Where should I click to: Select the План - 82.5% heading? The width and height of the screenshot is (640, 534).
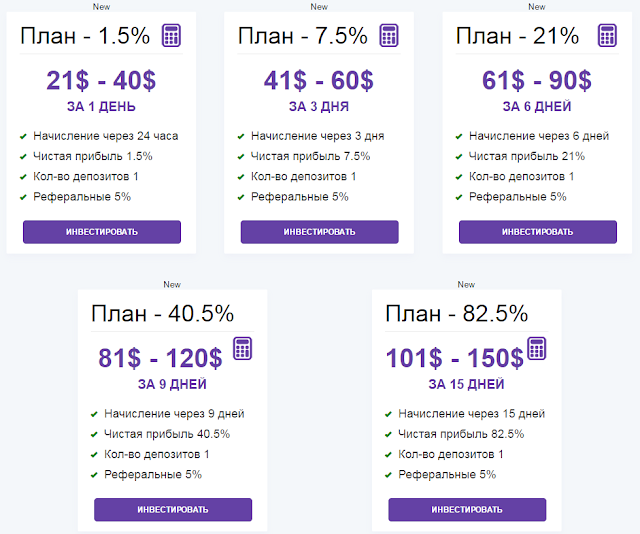457,314
